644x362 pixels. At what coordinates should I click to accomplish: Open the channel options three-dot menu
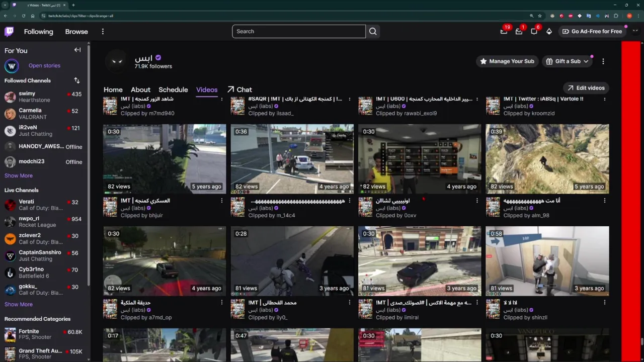click(603, 61)
